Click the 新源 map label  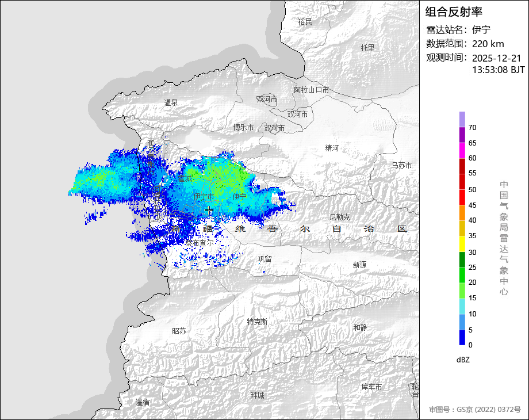click(x=359, y=265)
